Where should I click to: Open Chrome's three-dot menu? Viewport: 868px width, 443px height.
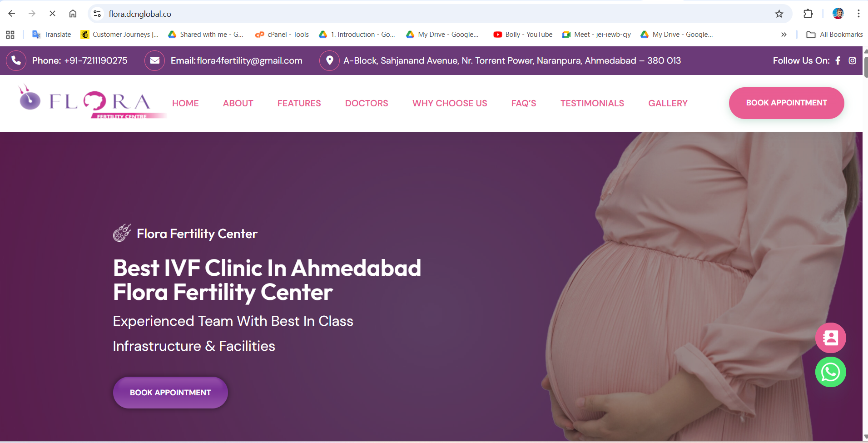tap(858, 14)
